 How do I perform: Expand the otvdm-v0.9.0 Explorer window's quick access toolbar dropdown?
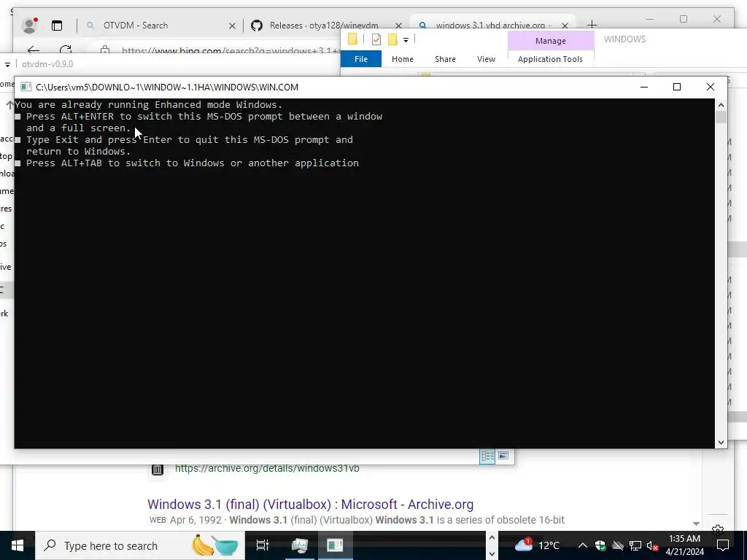(x=7, y=64)
